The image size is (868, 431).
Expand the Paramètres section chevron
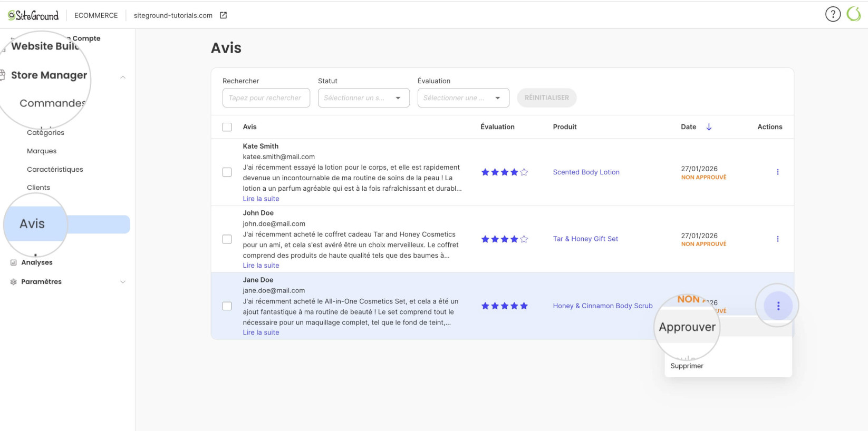point(123,282)
